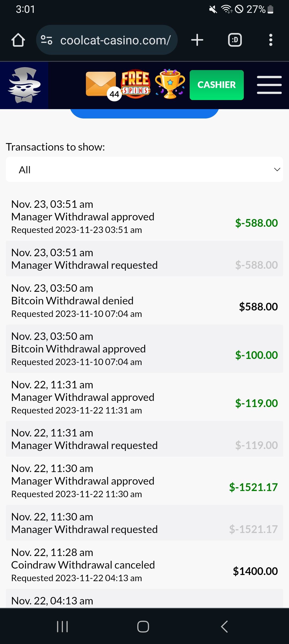This screenshot has width=289, height=644.
Task: Open the Free Spins promotion icon
Action: pos(136,84)
